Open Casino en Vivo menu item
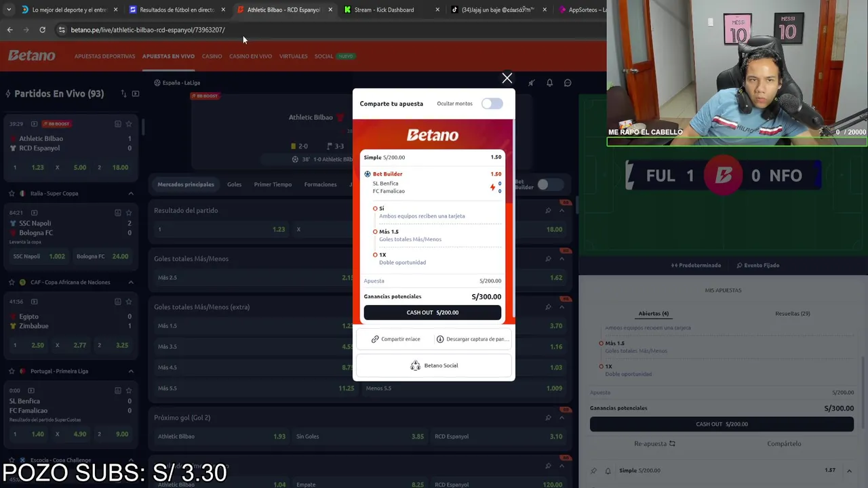868x488 pixels. [250, 56]
